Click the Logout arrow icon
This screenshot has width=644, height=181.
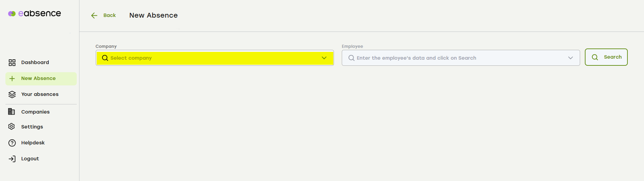point(12,159)
